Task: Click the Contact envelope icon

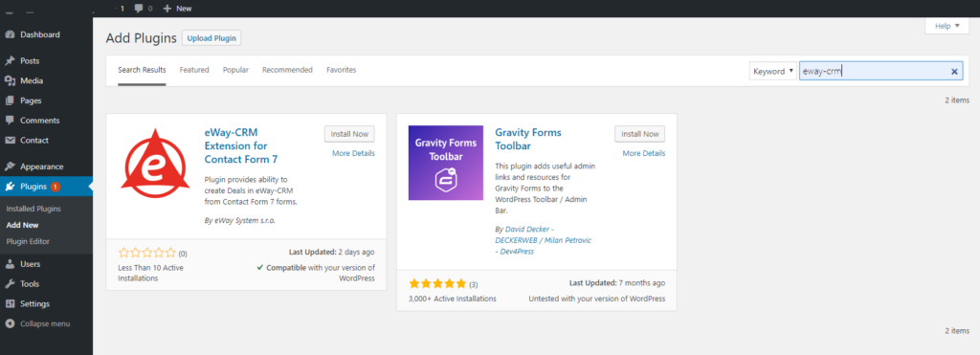Action: pyautogui.click(x=10, y=141)
